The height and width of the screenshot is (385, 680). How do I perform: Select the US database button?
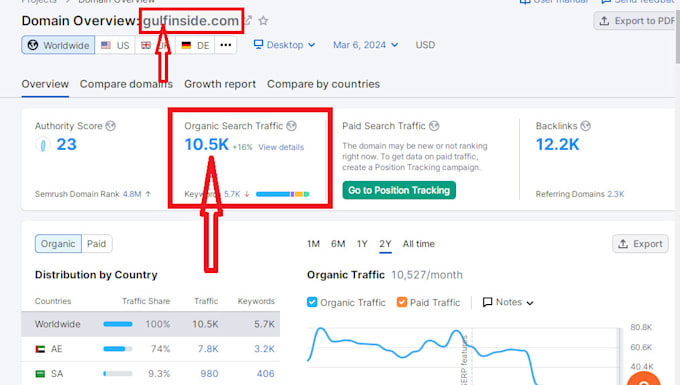115,45
